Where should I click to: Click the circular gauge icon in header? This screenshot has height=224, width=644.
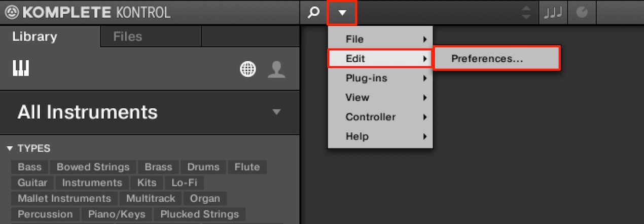pyautogui.click(x=582, y=13)
